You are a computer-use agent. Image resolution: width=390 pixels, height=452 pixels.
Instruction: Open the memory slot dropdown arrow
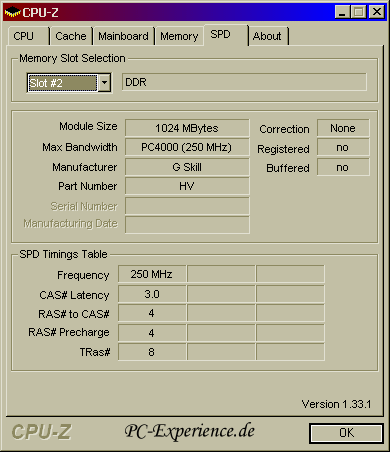[105, 82]
